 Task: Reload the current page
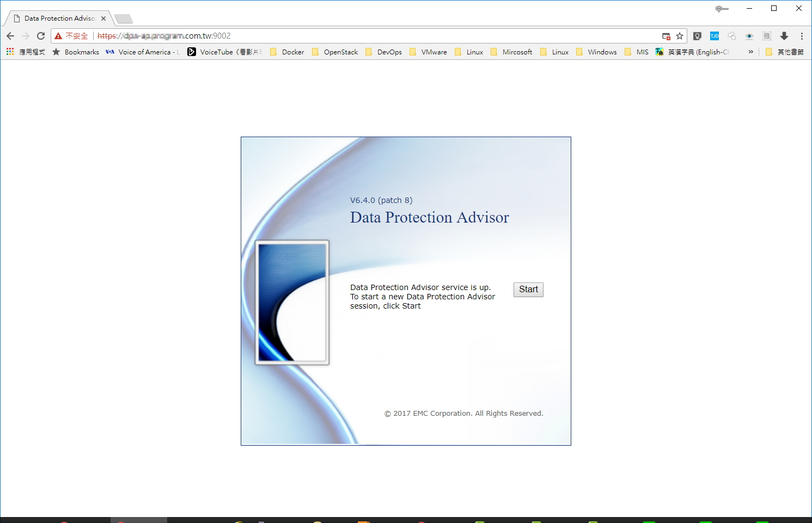[41, 36]
